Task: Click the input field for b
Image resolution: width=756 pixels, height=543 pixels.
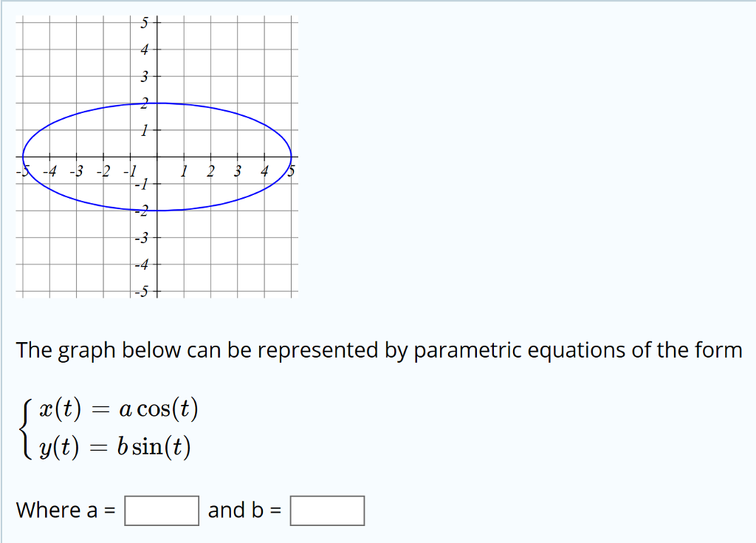Action: (x=327, y=510)
